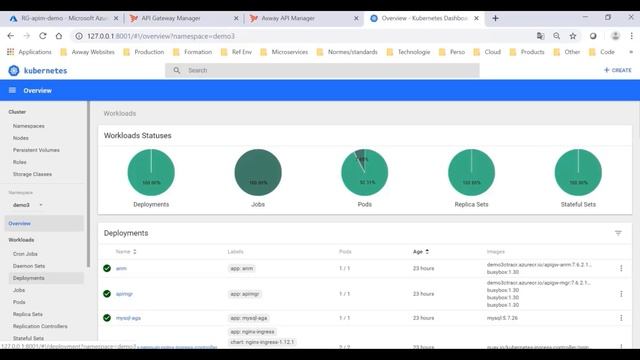
Task: Open the Technologie bookmark folder
Action: point(409,52)
